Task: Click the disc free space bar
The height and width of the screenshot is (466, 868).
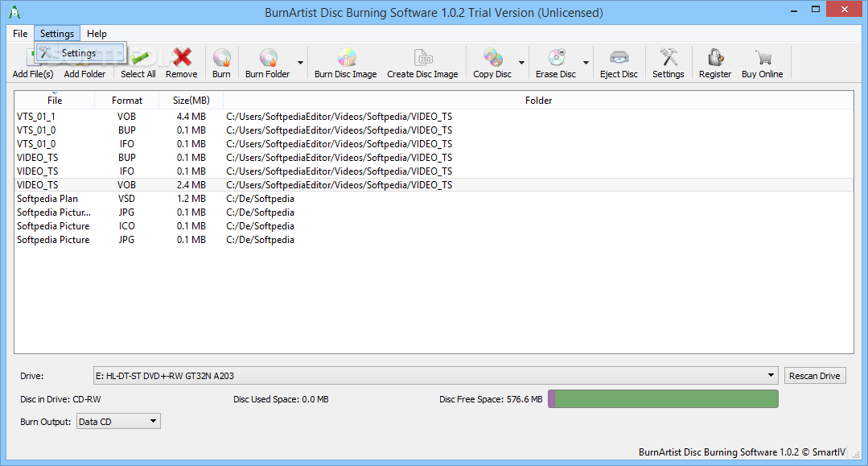Action: [x=663, y=399]
